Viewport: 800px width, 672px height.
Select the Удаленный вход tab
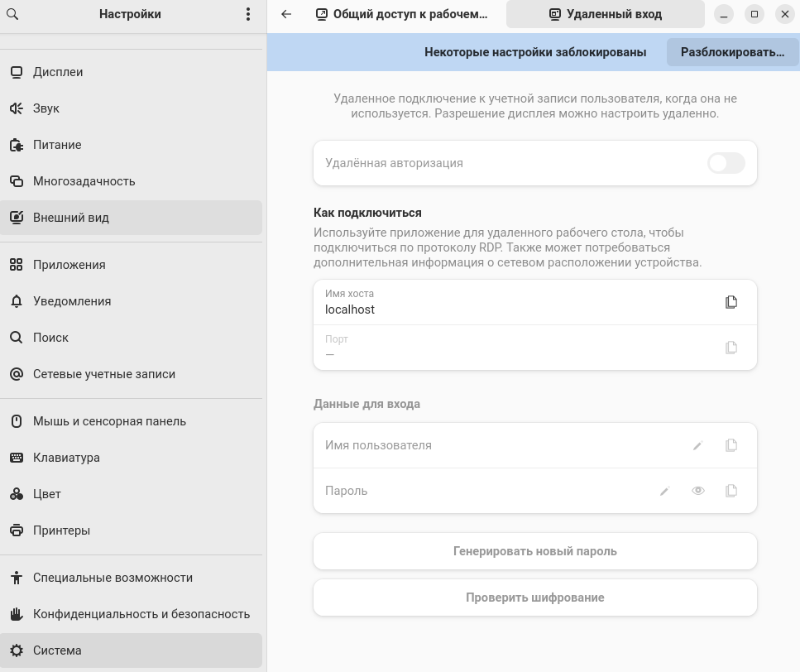point(605,14)
